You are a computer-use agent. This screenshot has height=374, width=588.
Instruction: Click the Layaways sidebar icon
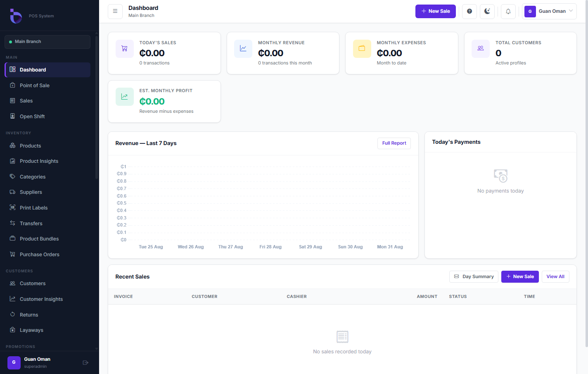(12, 330)
